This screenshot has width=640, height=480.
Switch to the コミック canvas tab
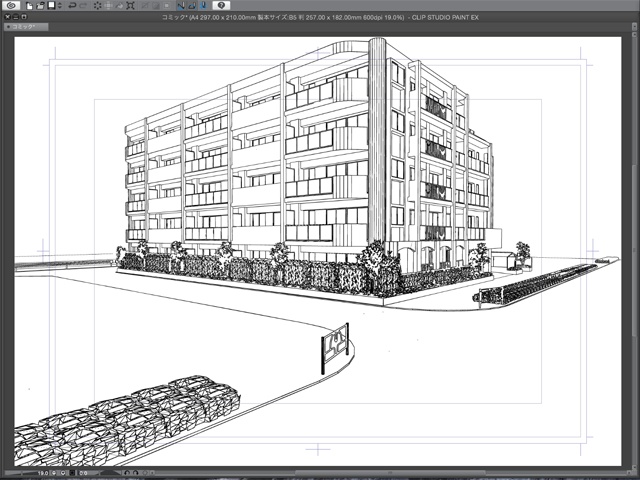[25, 27]
